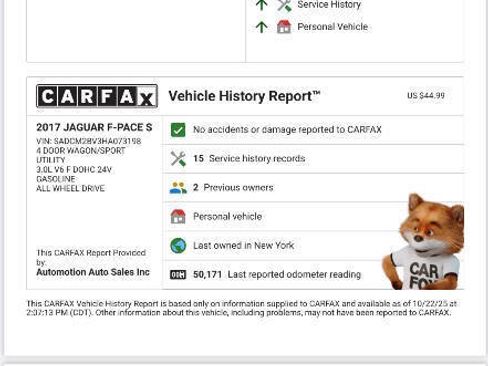Image resolution: width=488 pixels, height=366 pixels.
Task: Click the ALL WHEEL DRIVE text
Action: (70, 188)
